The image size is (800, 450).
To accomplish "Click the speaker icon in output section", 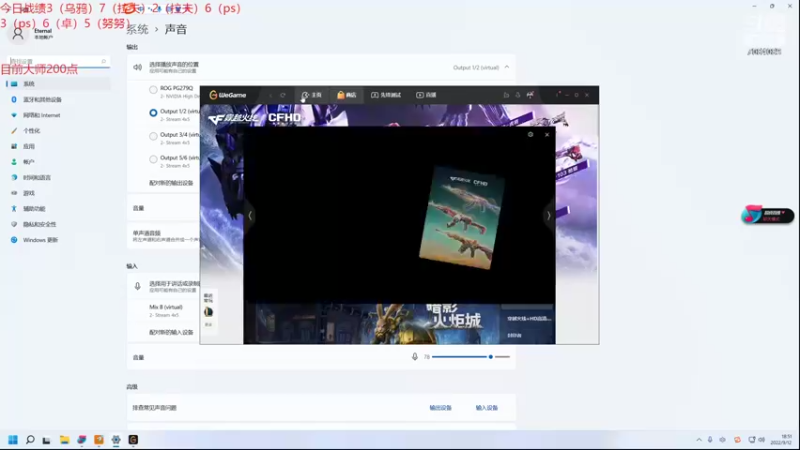I will [x=137, y=67].
